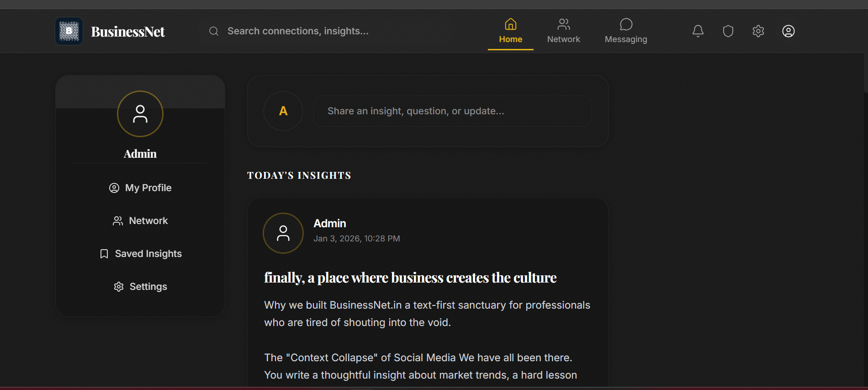This screenshot has width=868, height=390.
Task: Click the post author name Admin
Action: 330,224
